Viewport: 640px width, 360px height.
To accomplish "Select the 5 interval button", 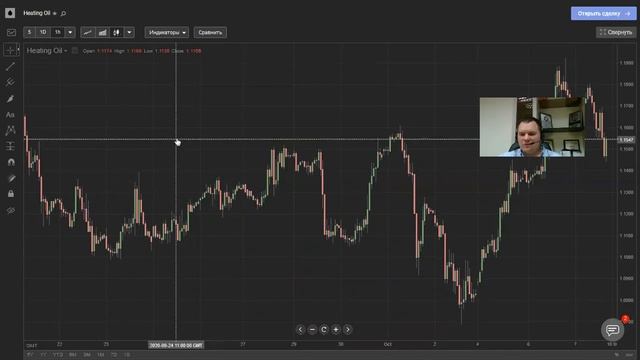I will click(29, 32).
